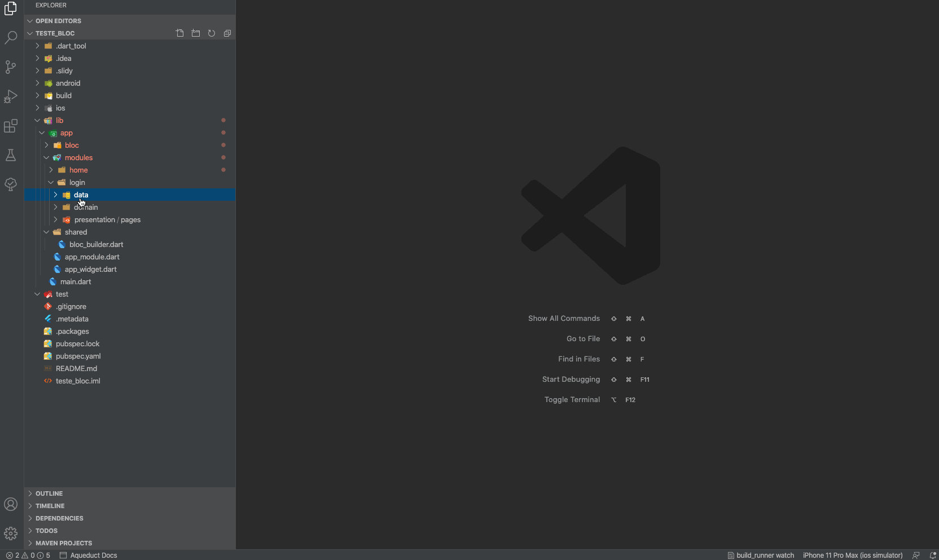Expand the OPEN EDITORS section
The image size is (939, 560).
click(130, 21)
